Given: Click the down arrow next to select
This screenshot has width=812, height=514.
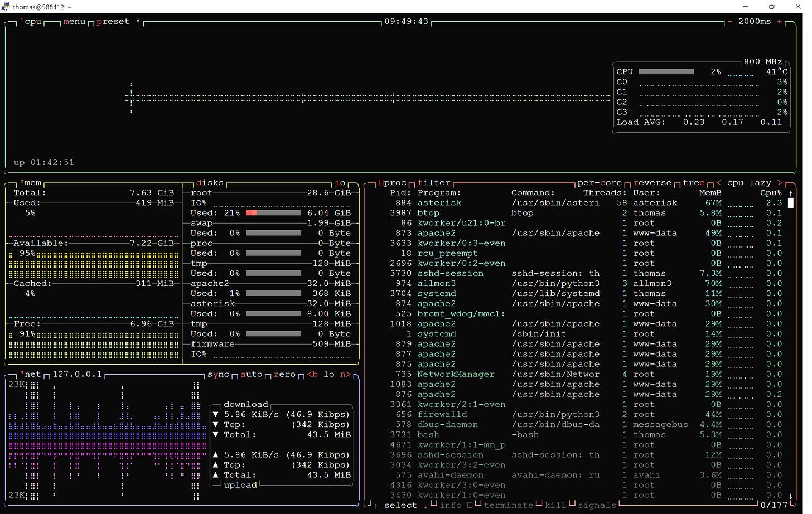Looking at the screenshot, I should [426, 506].
